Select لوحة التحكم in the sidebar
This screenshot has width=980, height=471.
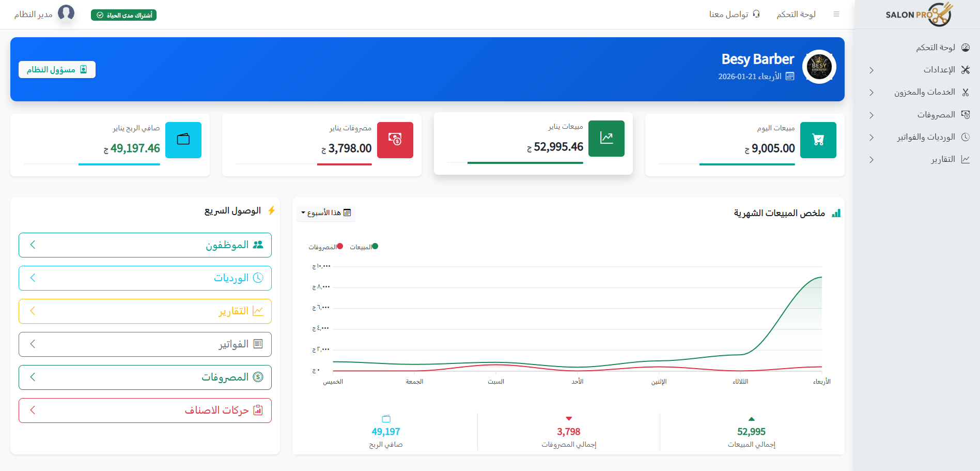point(935,48)
